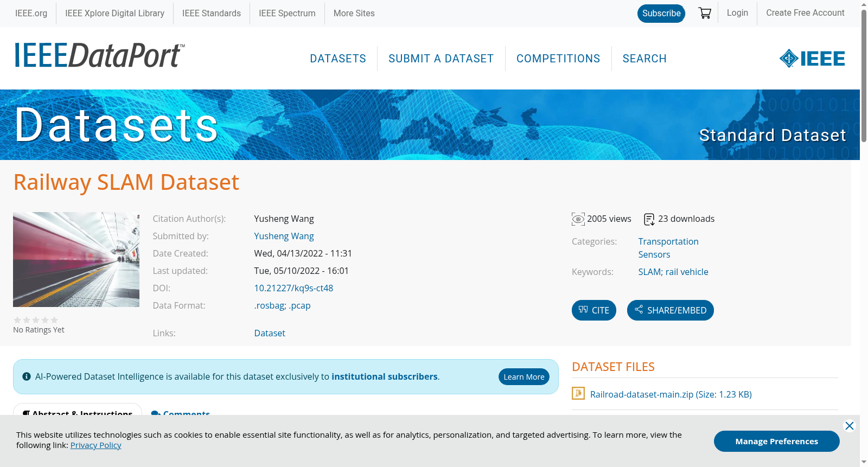Click the Subscribe button
The image size is (868, 467).
point(661,14)
